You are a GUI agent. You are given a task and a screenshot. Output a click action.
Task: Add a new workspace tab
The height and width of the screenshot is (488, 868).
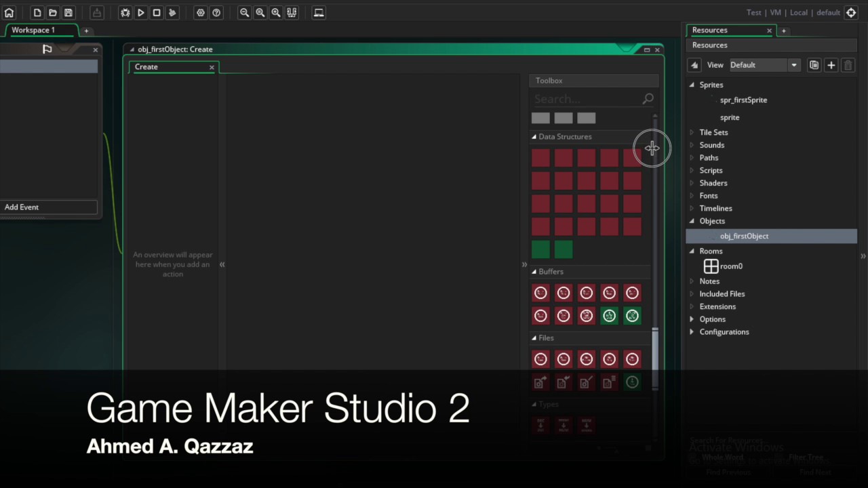(x=86, y=30)
